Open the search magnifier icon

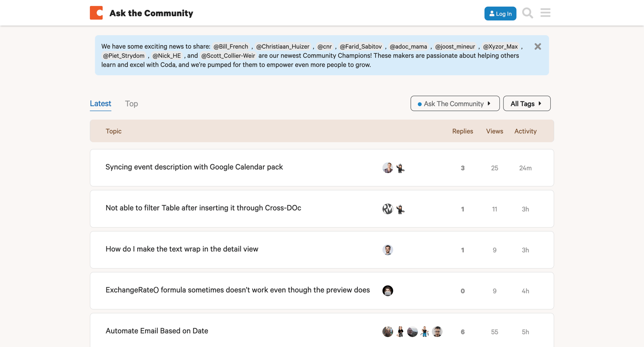(x=528, y=13)
